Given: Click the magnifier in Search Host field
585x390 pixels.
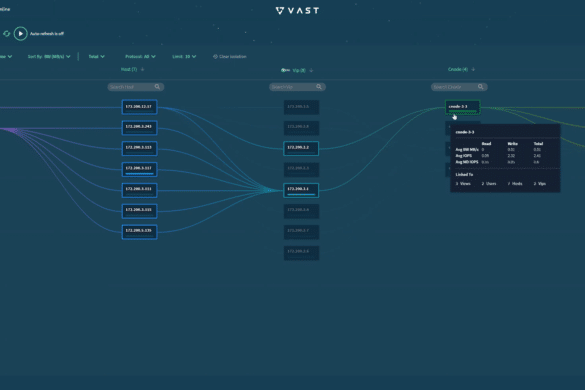Looking at the screenshot, I should click(x=157, y=87).
